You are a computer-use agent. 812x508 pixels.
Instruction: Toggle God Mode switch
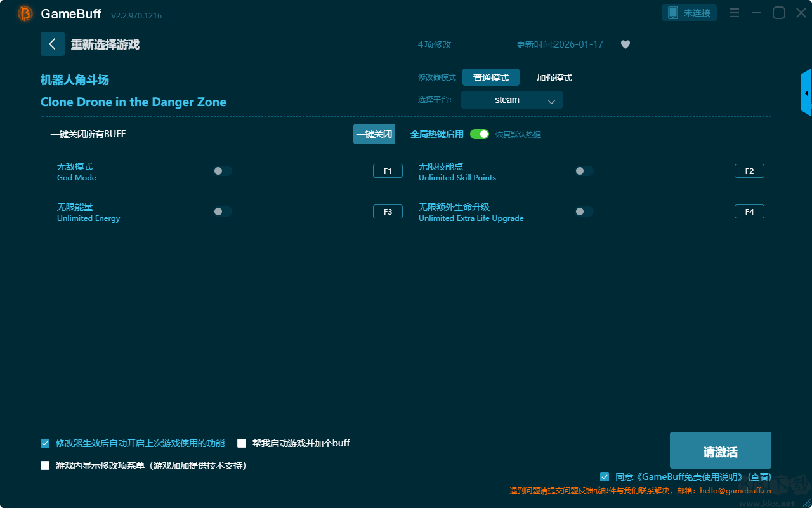(x=223, y=171)
